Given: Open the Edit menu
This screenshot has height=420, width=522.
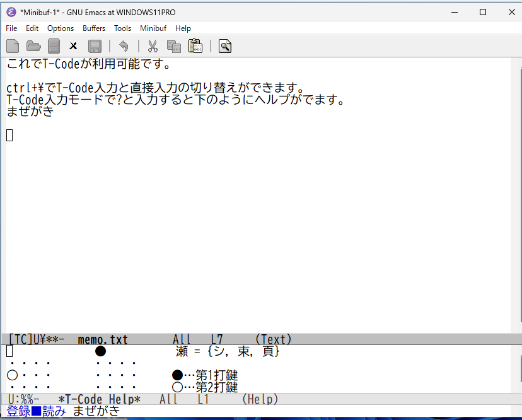Looking at the screenshot, I should [x=32, y=28].
